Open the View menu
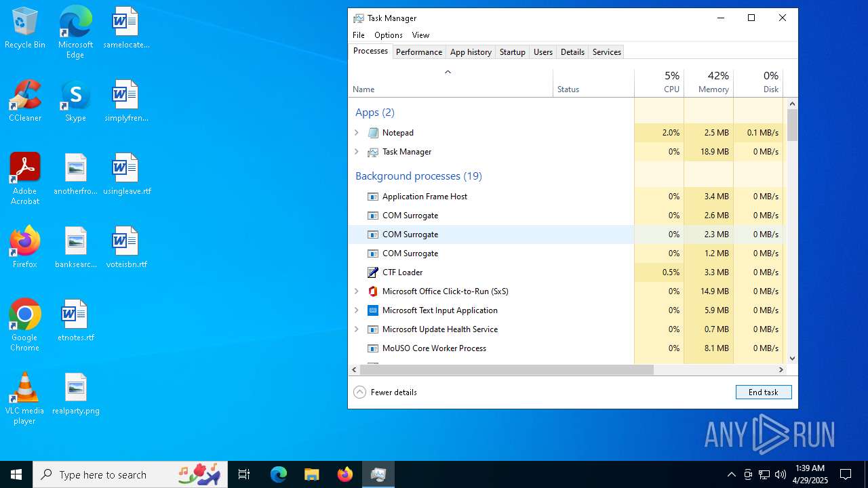 coord(420,35)
